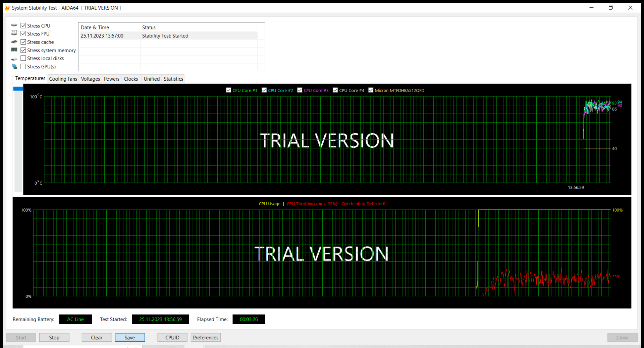Open the Voltages tab

pyautogui.click(x=91, y=79)
